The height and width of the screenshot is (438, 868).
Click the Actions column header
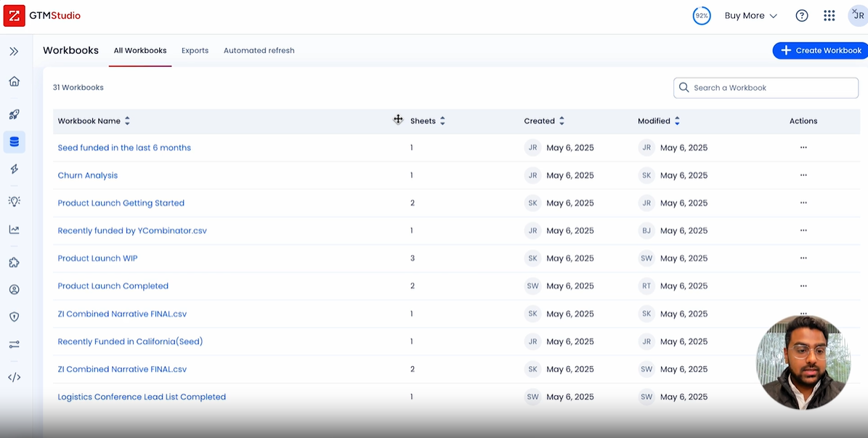[x=803, y=121]
